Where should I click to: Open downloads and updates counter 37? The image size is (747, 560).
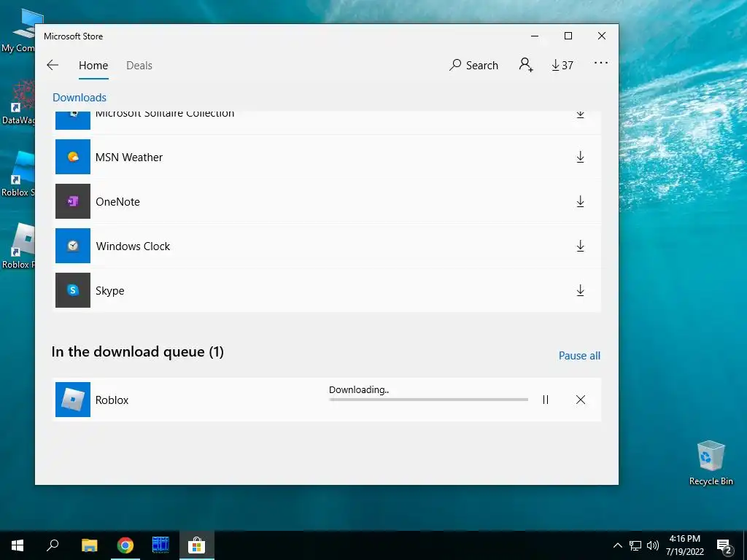[562, 65]
